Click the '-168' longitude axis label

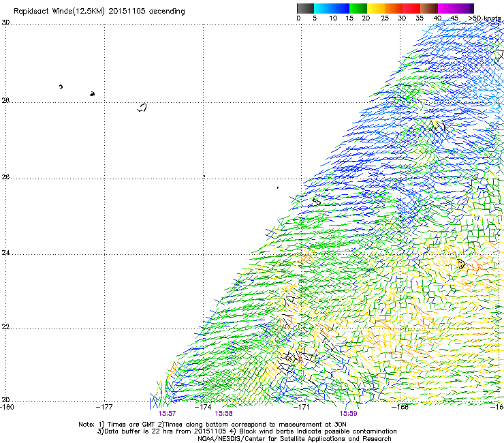coord(400,407)
